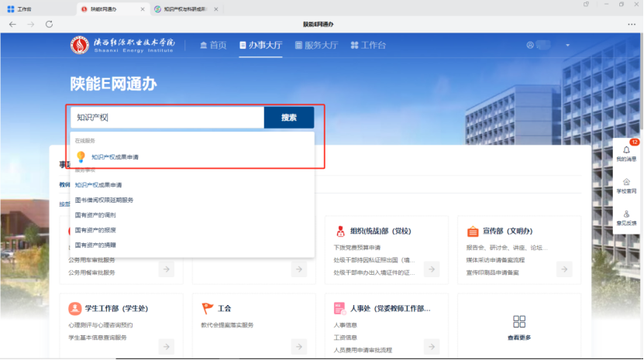The width and height of the screenshot is (644, 360).
Task: Click the Shaanxi Energy Institute logo
Action: coord(81,45)
